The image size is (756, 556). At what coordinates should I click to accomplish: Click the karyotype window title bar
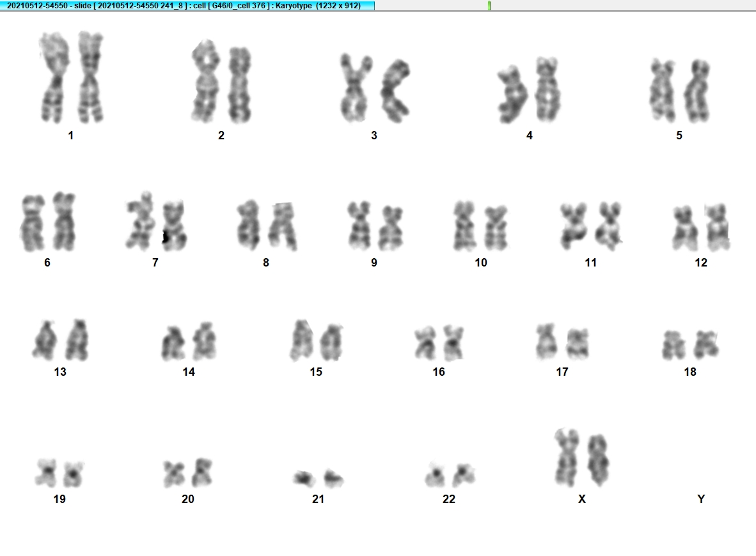pyautogui.click(x=187, y=5)
